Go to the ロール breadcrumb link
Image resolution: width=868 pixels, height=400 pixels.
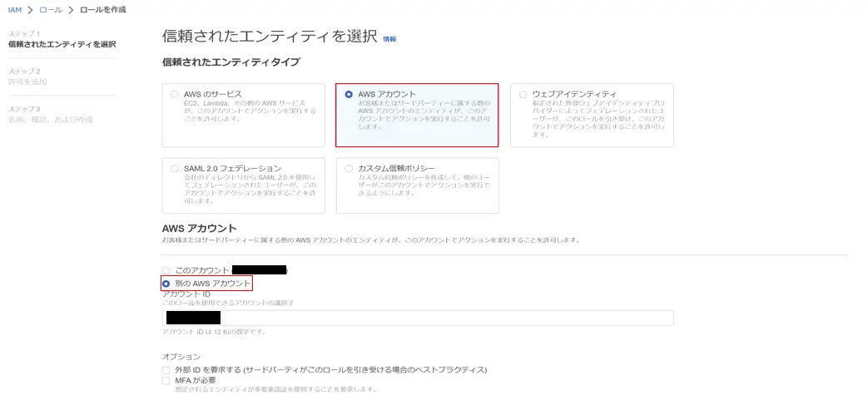pyautogui.click(x=51, y=10)
